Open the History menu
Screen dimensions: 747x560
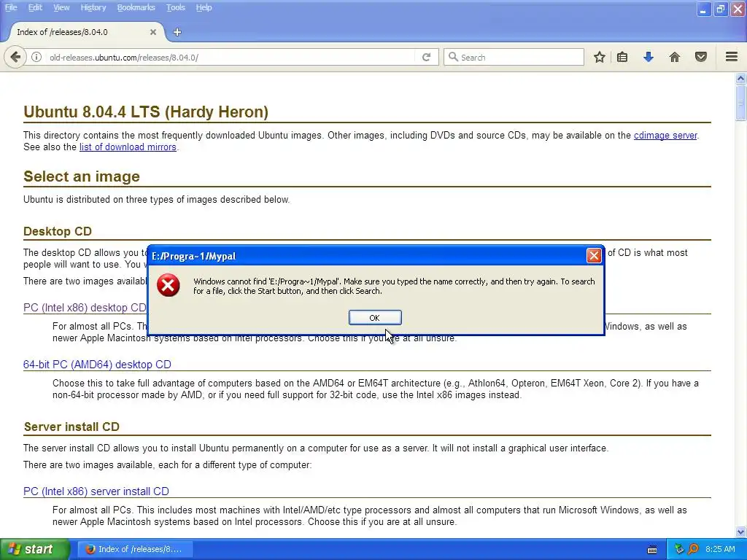point(93,7)
